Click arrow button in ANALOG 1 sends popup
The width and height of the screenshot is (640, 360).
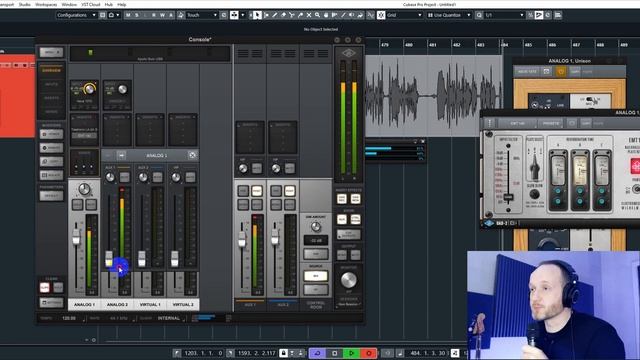point(121,155)
